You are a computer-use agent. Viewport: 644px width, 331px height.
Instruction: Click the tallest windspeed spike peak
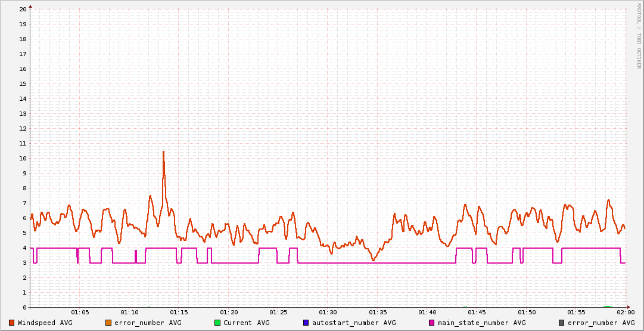click(163, 151)
